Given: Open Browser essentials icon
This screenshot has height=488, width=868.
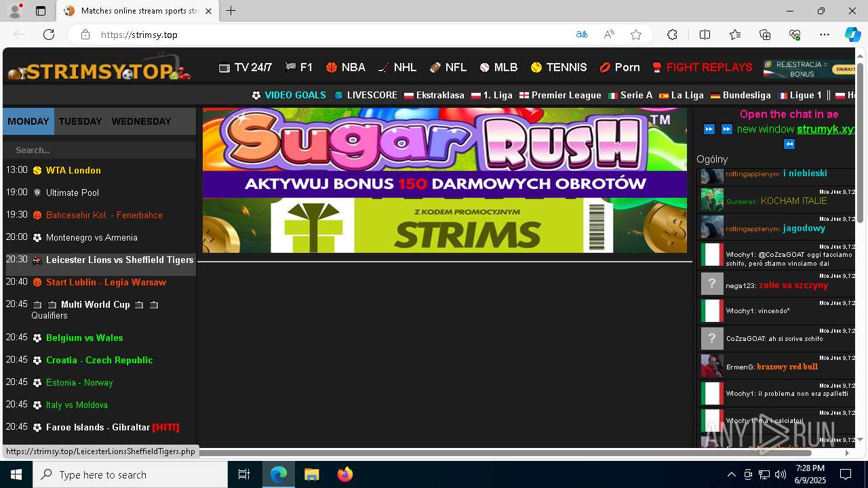Looking at the screenshot, I should pyautogui.click(x=795, y=35).
